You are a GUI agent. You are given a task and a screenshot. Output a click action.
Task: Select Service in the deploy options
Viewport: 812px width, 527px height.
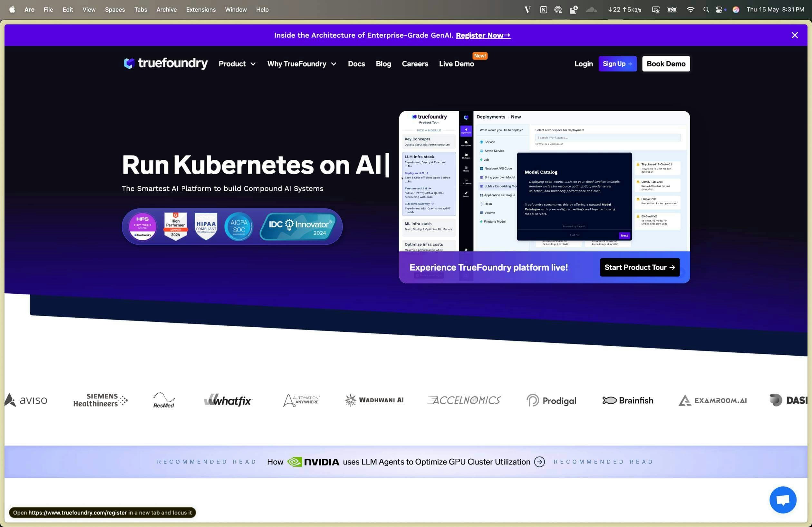click(488, 142)
